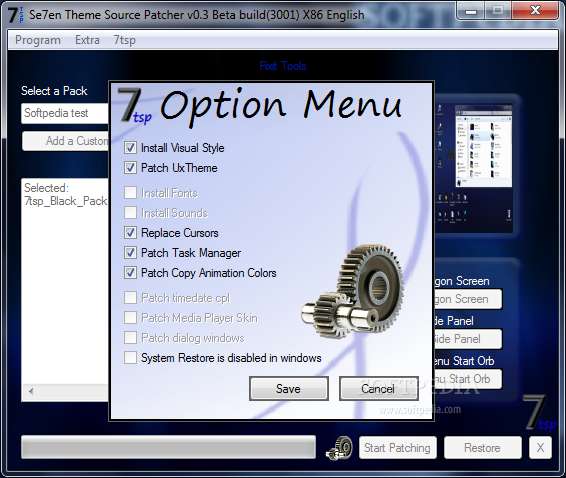Click the Fixit Tools link
Screen dimensions: 566x478
tap(283, 66)
